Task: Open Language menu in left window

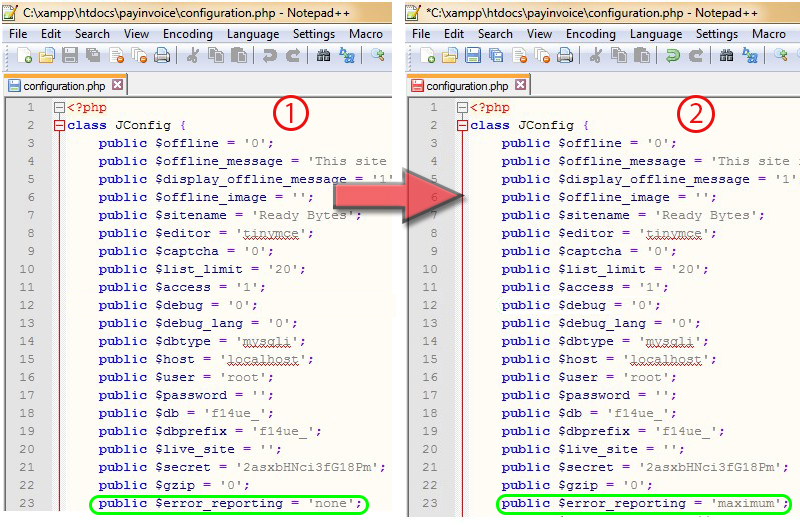Action: tap(253, 34)
